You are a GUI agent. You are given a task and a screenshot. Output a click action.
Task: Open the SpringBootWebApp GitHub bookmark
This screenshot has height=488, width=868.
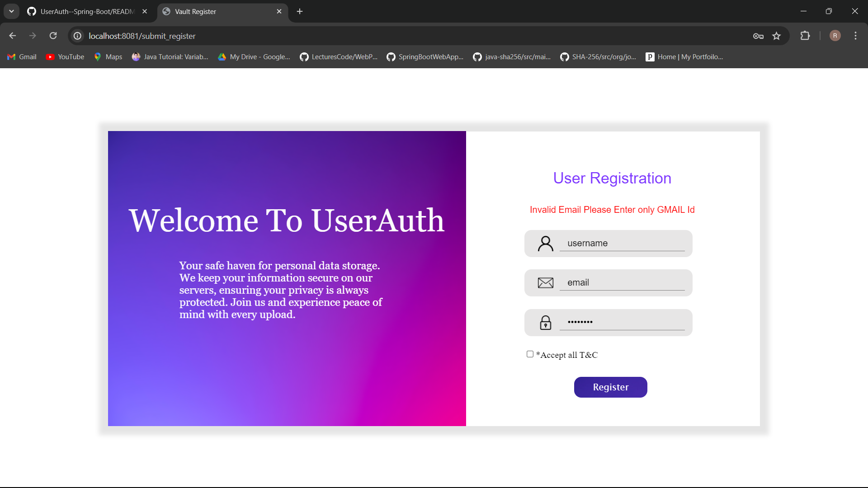(425, 56)
